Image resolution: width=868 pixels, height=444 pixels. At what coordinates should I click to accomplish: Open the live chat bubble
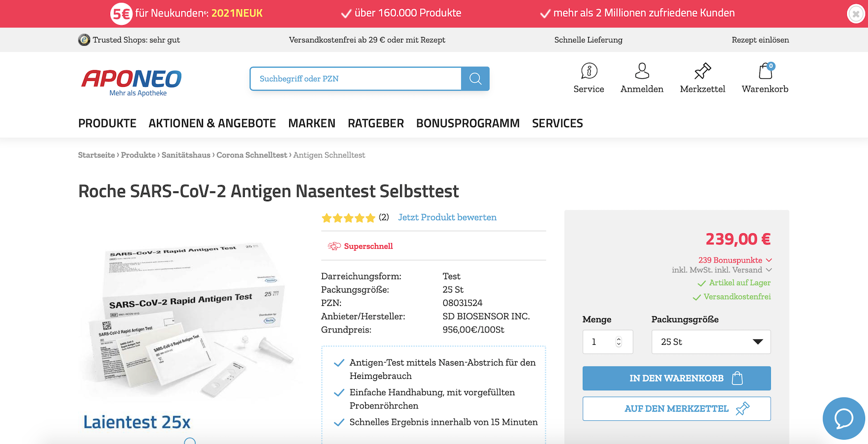pyautogui.click(x=843, y=418)
